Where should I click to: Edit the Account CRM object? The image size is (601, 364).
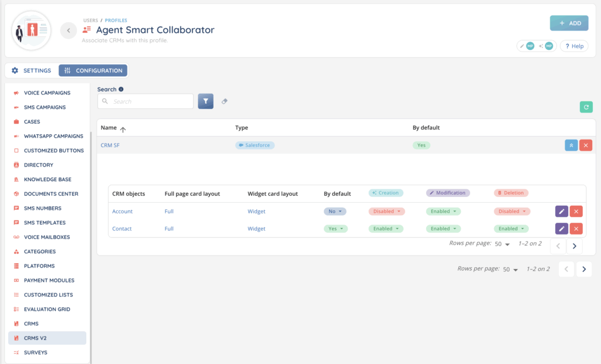tap(562, 212)
